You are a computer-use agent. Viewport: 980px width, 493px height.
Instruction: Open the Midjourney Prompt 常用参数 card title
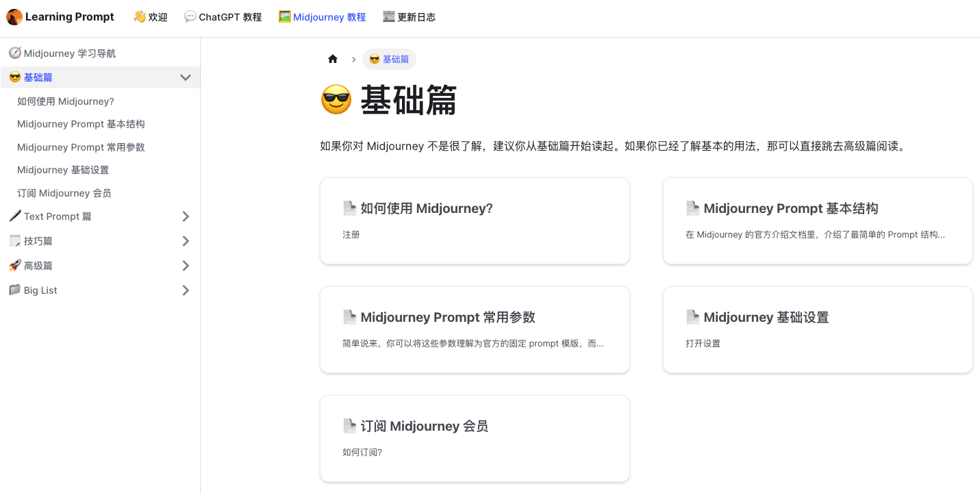448,317
